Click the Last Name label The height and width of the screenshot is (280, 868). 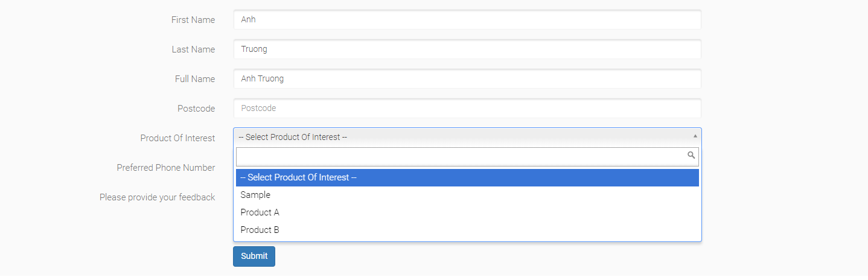coord(193,49)
